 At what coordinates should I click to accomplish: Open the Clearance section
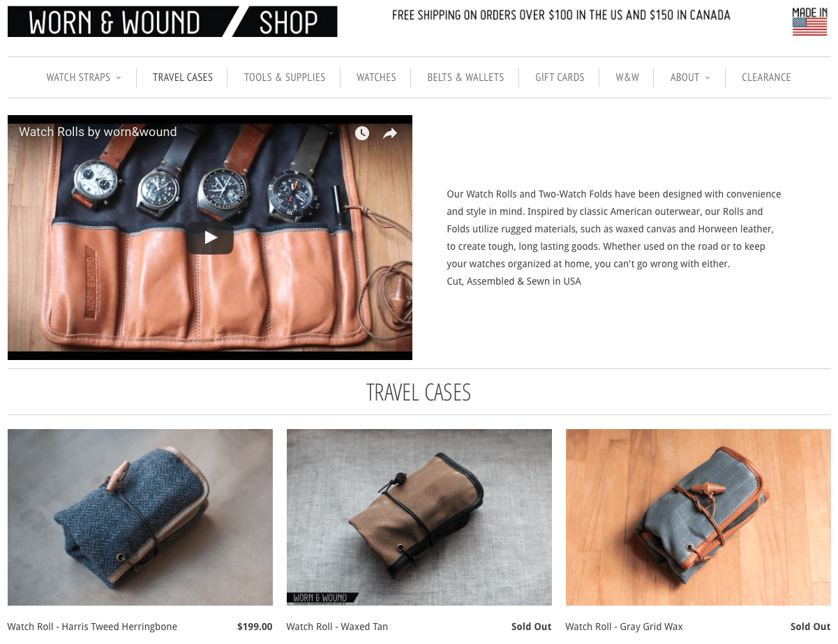pos(766,77)
